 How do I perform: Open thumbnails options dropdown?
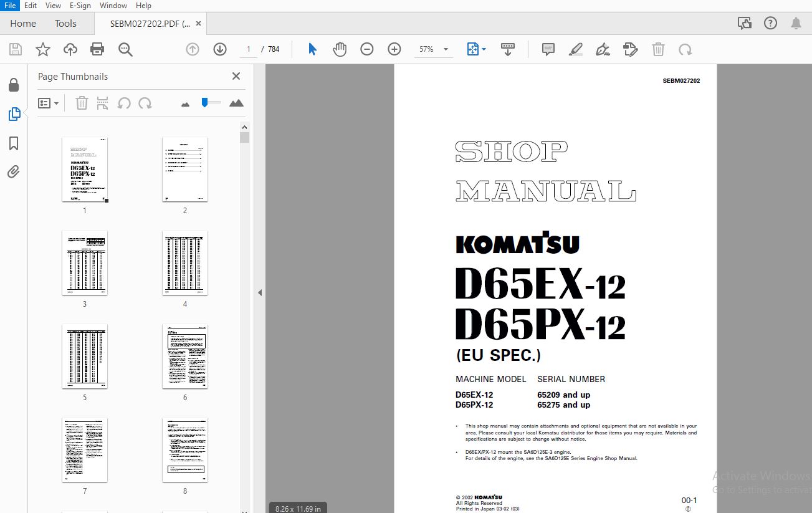(x=48, y=103)
